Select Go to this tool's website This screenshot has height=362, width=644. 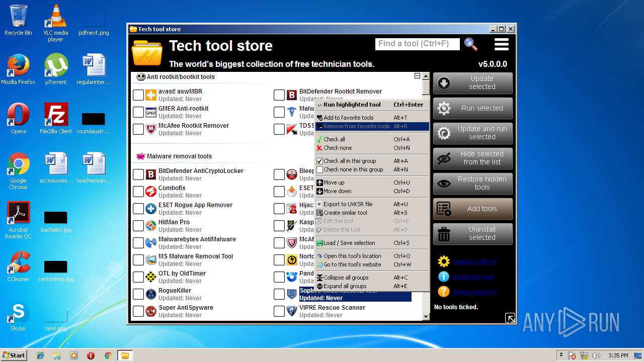click(372, 264)
